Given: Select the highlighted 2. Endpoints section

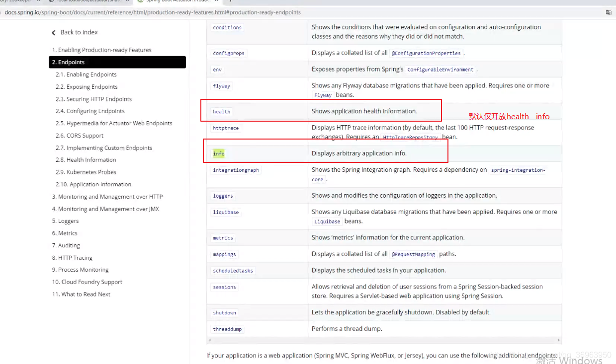Looking at the screenshot, I should [117, 62].
